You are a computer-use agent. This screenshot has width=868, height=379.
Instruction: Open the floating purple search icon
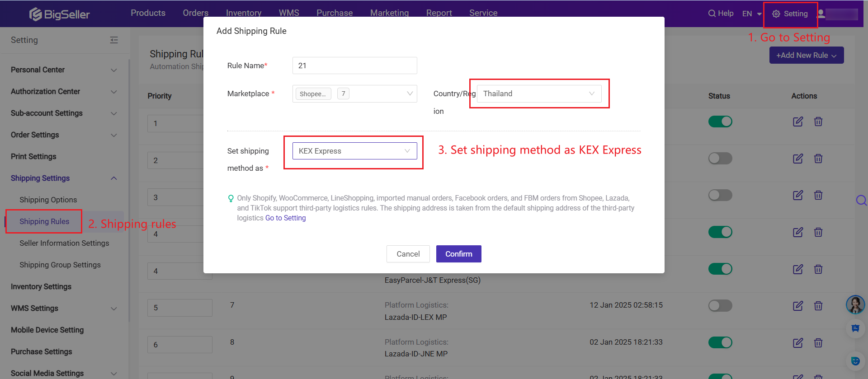861,200
